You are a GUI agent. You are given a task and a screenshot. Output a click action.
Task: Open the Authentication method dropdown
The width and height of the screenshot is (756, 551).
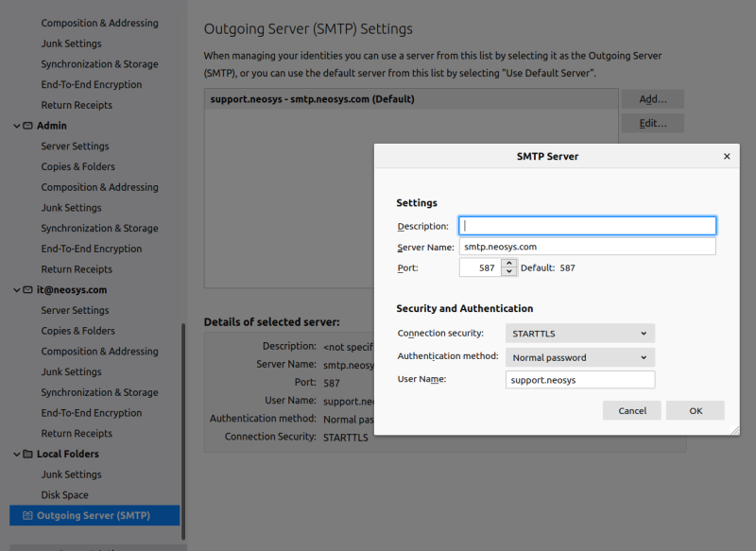point(580,357)
